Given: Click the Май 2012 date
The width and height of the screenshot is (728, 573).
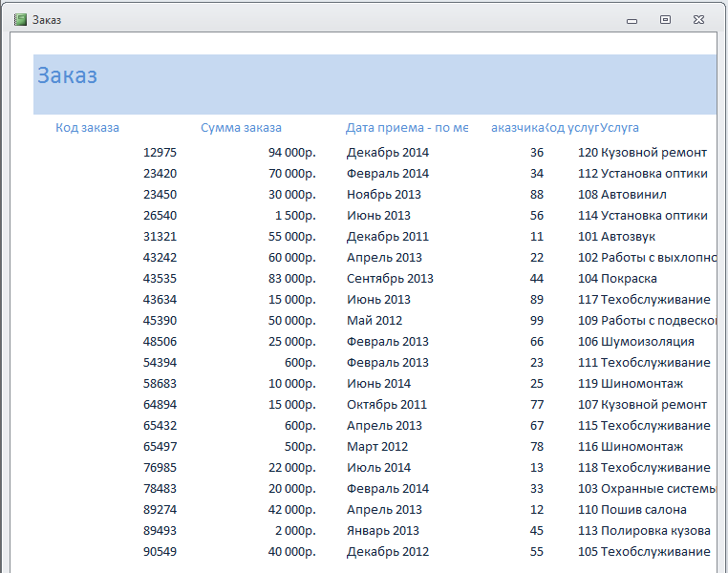Looking at the screenshot, I should [375, 321].
